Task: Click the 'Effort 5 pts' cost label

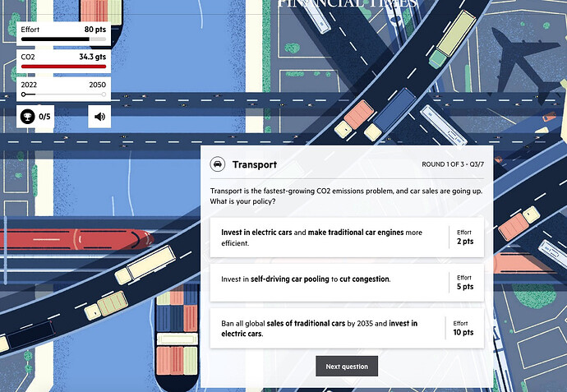Action: click(464, 283)
